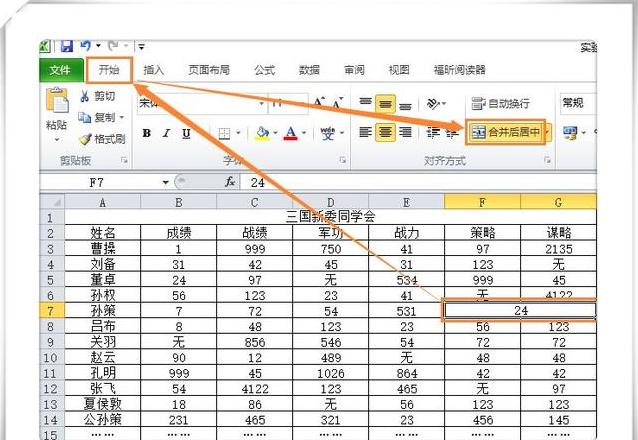Select the merged cell containing 24

click(520, 311)
